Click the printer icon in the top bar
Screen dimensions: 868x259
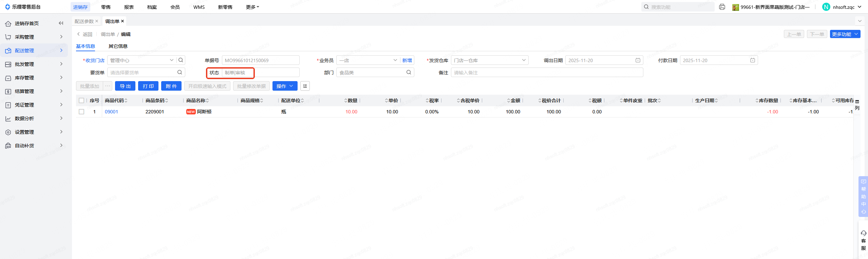722,7
